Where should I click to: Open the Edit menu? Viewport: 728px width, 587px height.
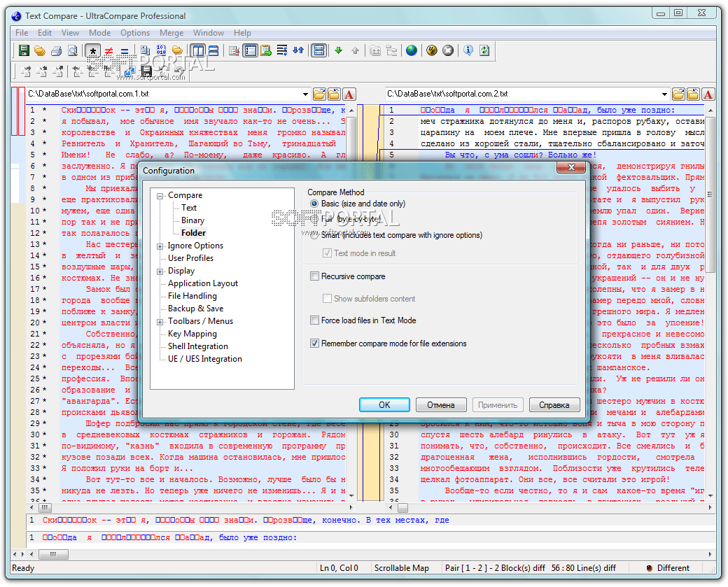pyautogui.click(x=45, y=33)
